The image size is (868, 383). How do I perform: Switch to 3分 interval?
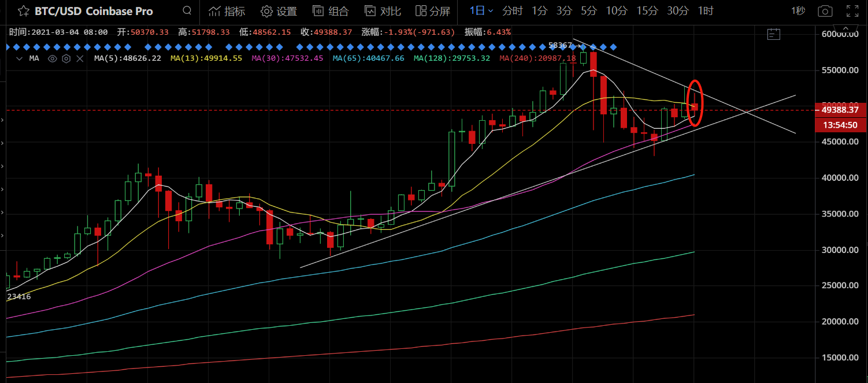[563, 11]
